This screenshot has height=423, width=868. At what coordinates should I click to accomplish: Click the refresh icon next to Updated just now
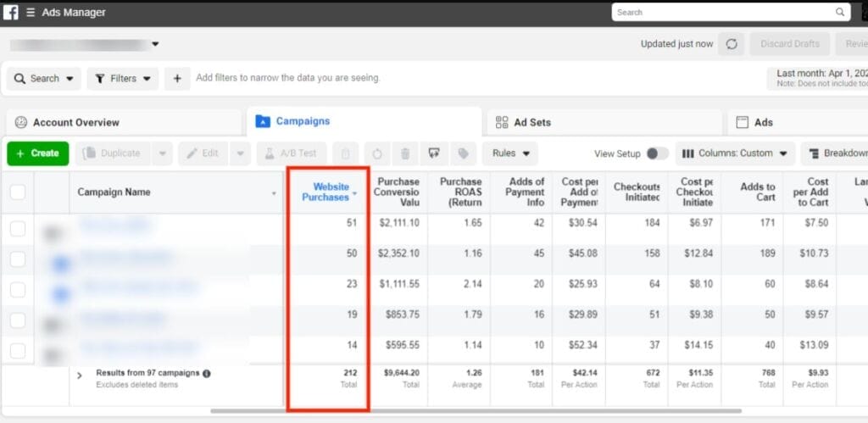732,44
